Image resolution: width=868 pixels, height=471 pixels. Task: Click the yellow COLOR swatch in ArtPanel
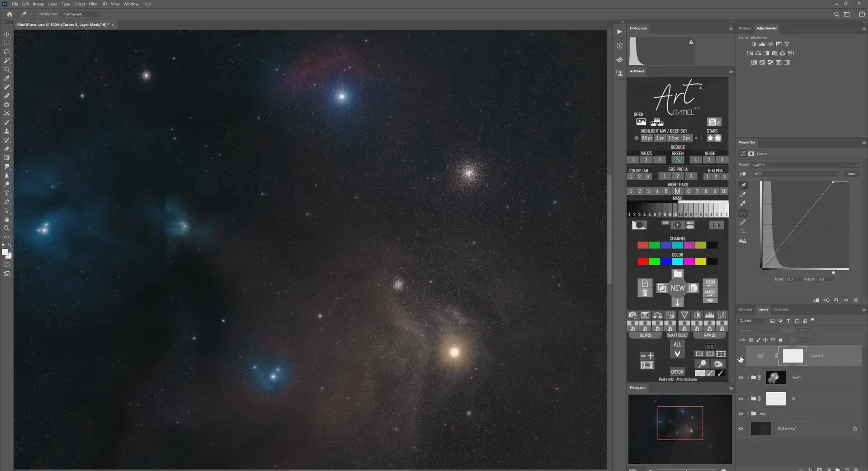click(x=701, y=262)
